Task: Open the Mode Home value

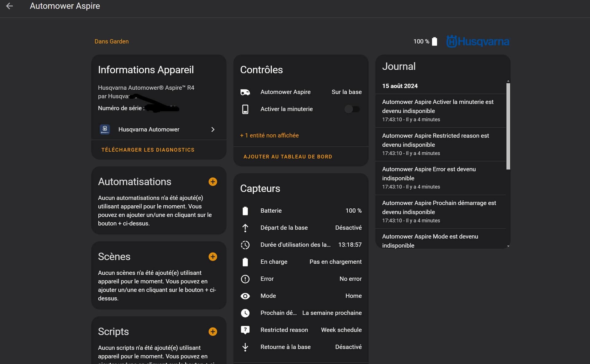Action: pos(353,296)
